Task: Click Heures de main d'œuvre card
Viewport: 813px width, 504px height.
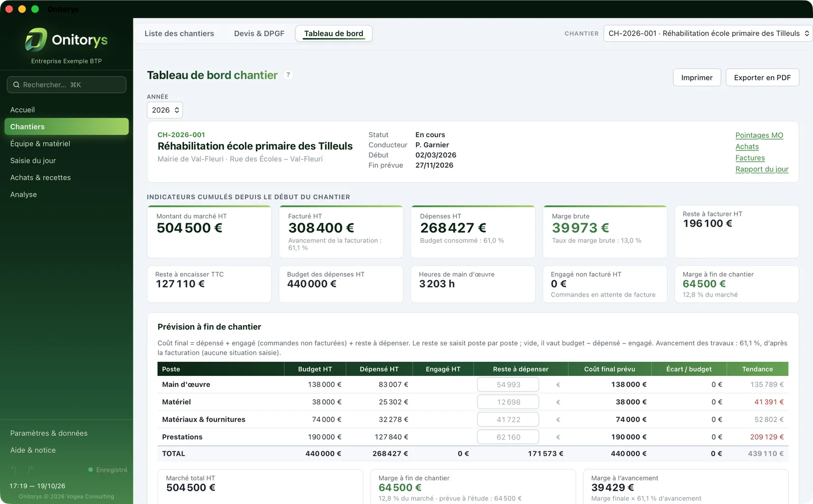Action: tap(473, 284)
